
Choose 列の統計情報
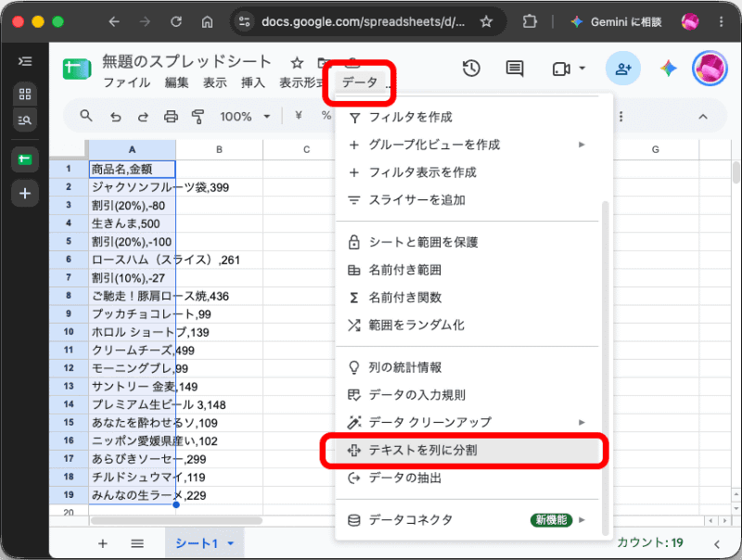click(467, 367)
